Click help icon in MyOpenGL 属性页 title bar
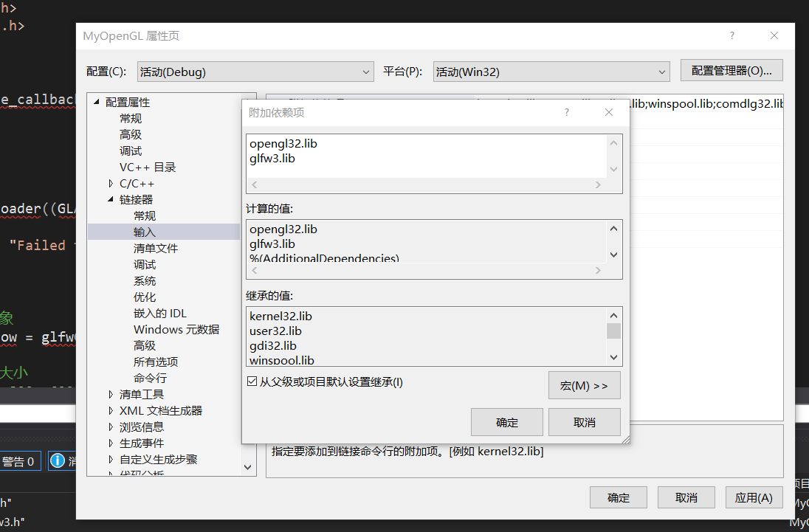809x532 pixels. 731,35
